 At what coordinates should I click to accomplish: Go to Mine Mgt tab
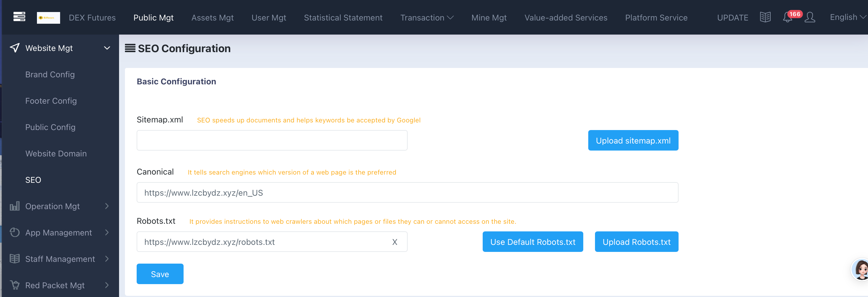489,18
